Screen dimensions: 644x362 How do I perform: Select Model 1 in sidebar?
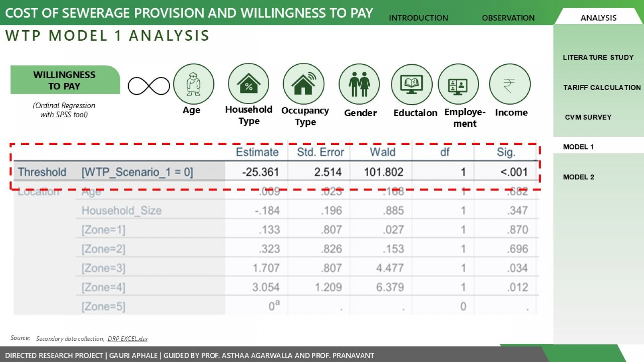[578, 147]
